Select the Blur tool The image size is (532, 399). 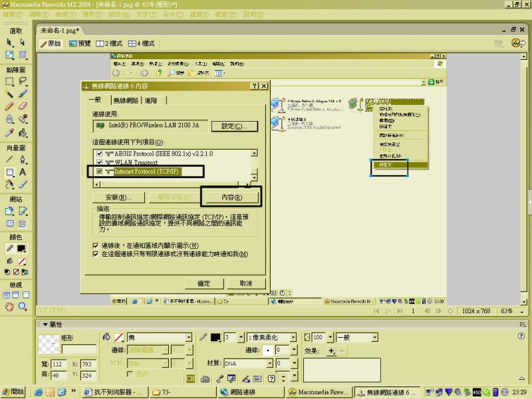click(9, 119)
